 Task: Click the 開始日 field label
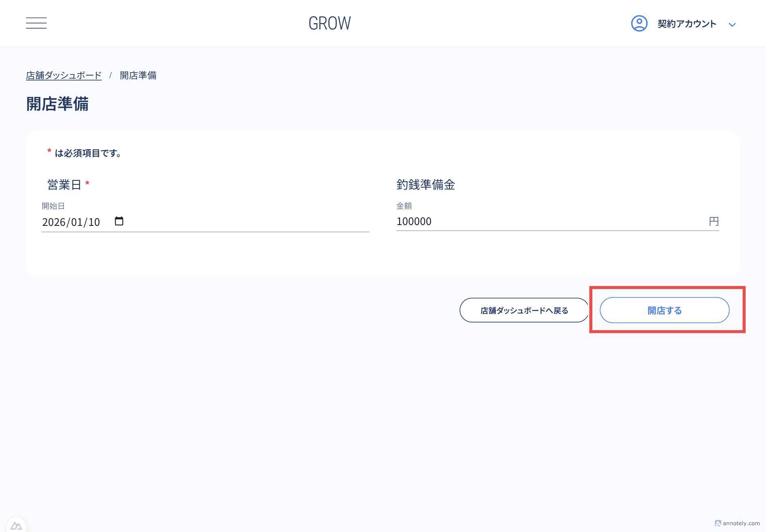[53, 206]
